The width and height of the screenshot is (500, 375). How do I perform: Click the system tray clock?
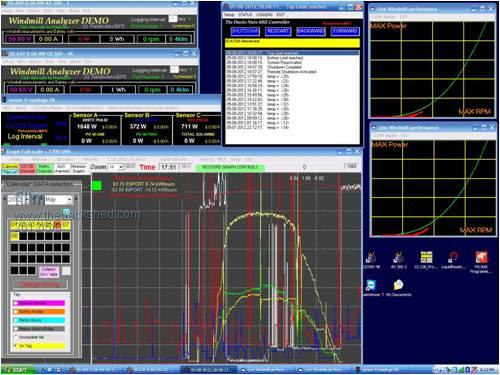[487, 370]
